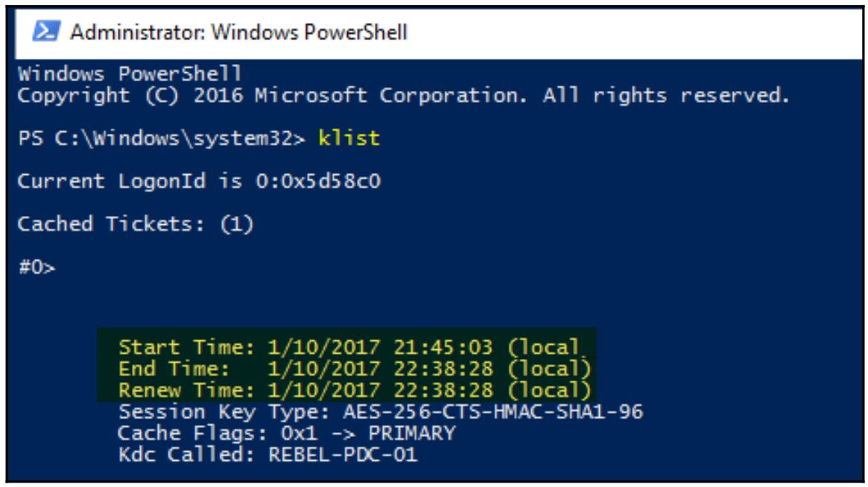Click the Windows PowerShell banner line

click(130, 74)
